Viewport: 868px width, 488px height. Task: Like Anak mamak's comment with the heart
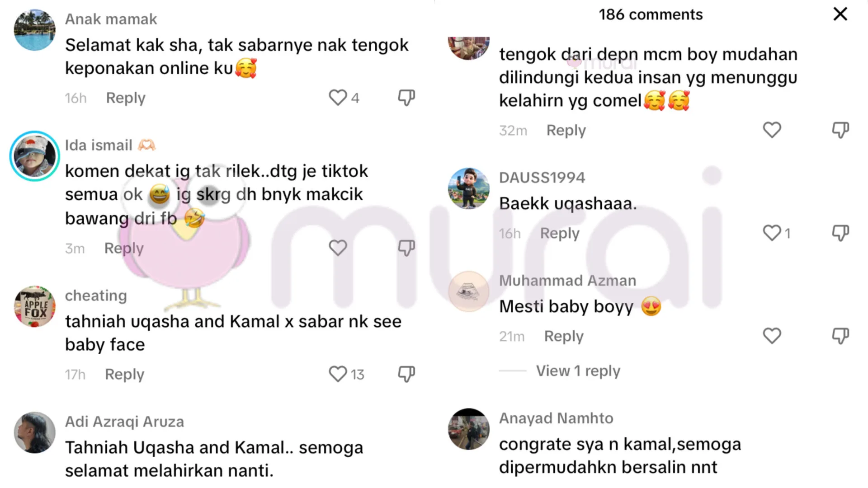point(338,98)
